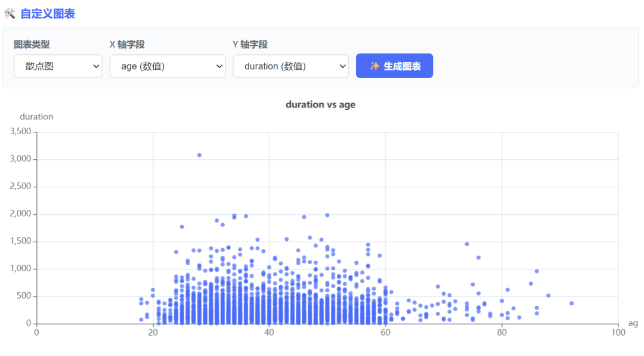644x356 pixels.
Task: Click the 1,500 y-axis tick label
Action: coord(20,241)
